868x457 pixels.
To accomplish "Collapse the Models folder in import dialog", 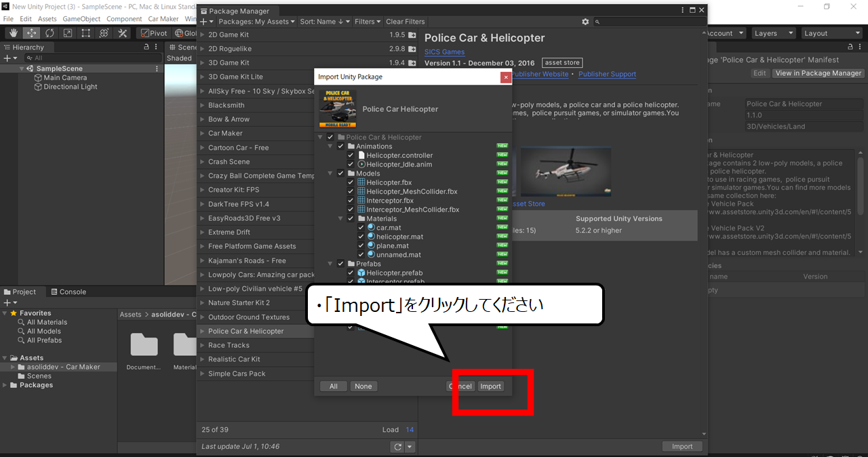I will click(x=330, y=174).
